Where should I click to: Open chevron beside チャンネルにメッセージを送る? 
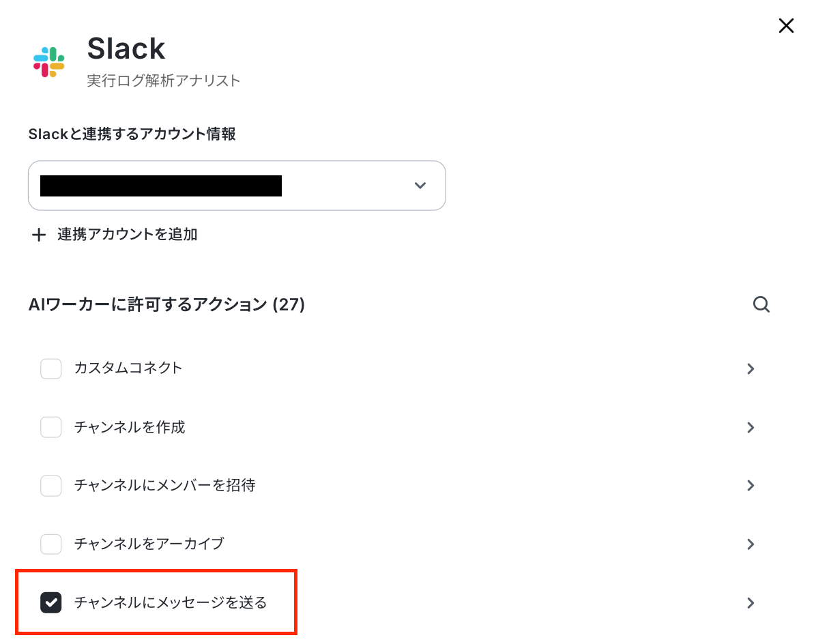point(751,603)
